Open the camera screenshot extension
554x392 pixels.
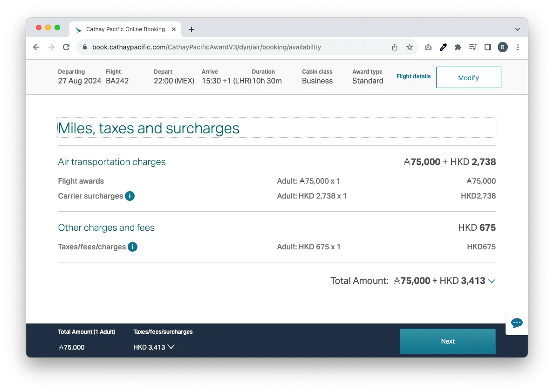428,47
